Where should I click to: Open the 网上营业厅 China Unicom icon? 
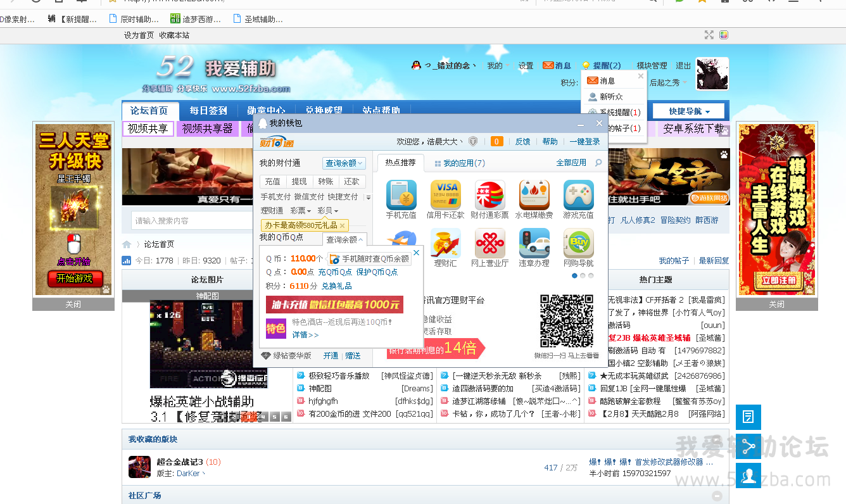click(490, 243)
